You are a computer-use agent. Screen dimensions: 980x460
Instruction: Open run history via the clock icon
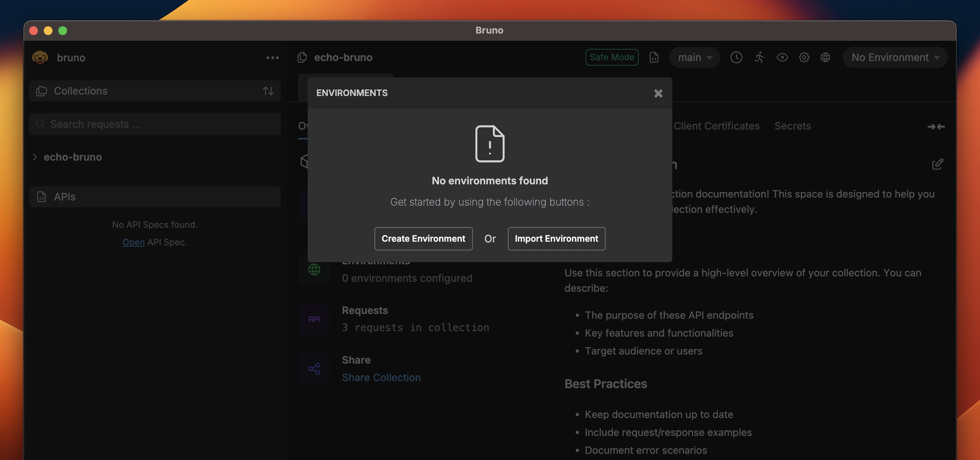736,58
